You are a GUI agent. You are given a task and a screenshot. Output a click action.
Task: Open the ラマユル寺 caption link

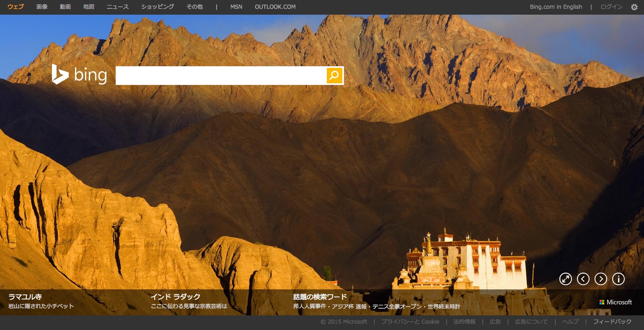click(x=25, y=297)
